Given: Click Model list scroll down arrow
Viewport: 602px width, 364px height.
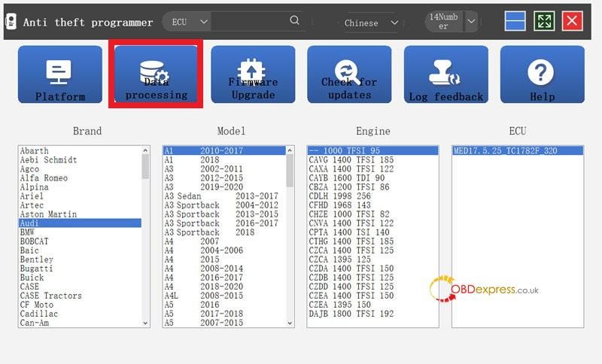Looking at the screenshot, I should coord(290,323).
